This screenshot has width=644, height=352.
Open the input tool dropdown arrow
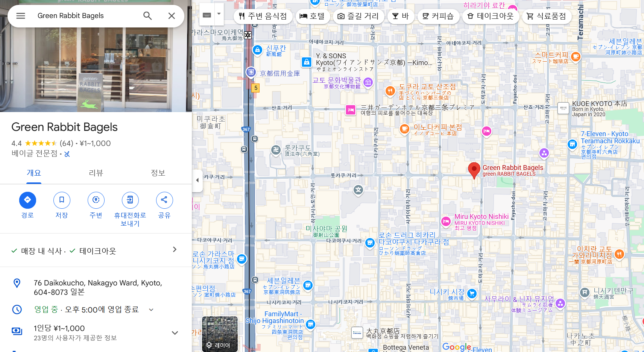[x=219, y=14]
